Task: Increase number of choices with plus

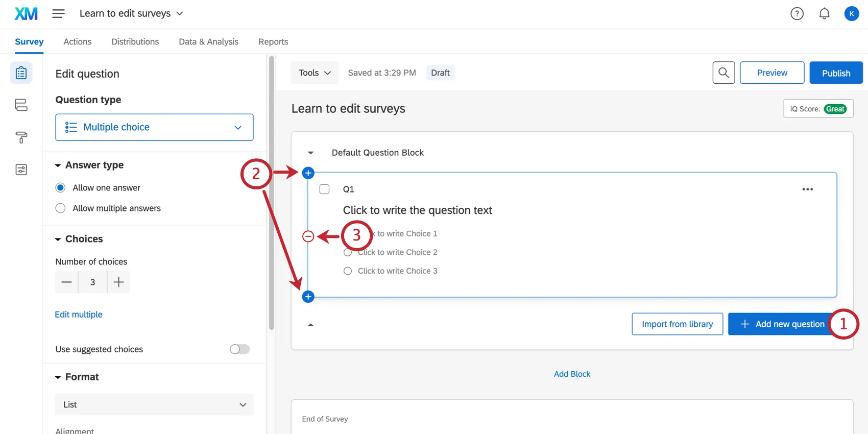Action: (x=118, y=282)
